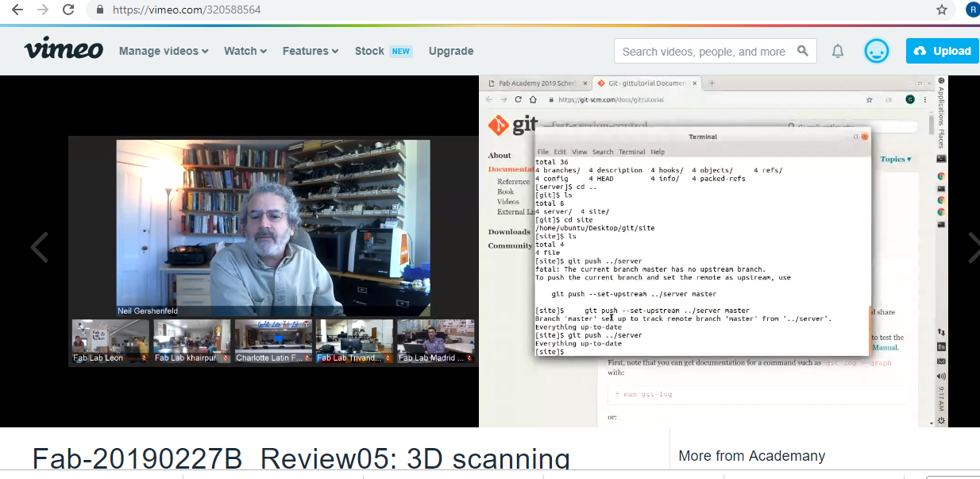Click the Community link on the git site
The image size is (980, 479).
[511, 246]
